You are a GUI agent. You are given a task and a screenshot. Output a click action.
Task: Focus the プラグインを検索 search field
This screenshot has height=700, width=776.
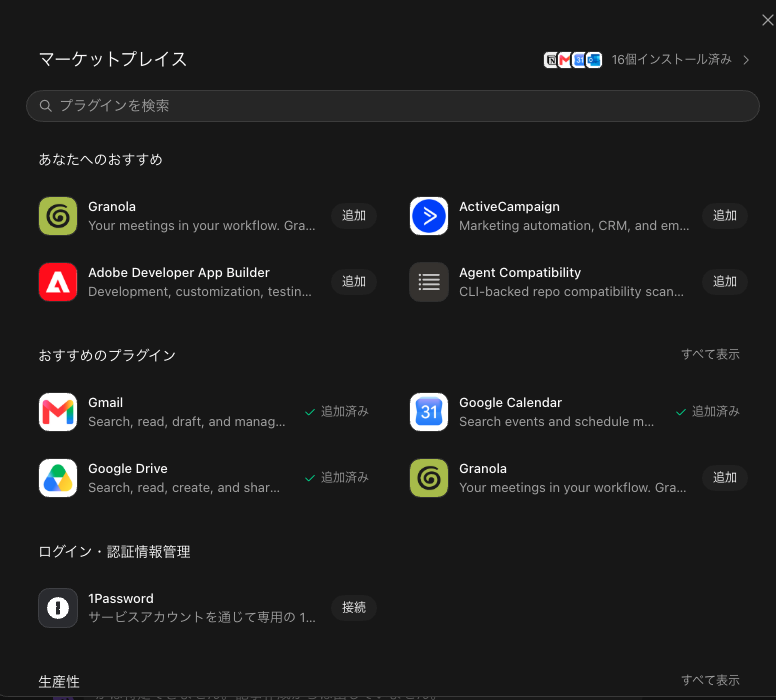(x=392, y=106)
